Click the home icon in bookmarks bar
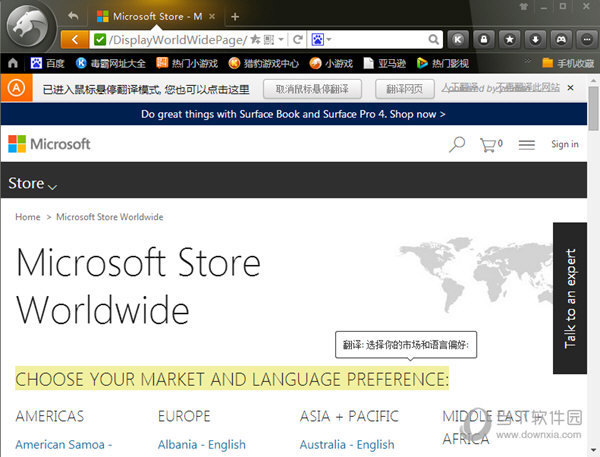The height and width of the screenshot is (457, 600). (x=12, y=63)
